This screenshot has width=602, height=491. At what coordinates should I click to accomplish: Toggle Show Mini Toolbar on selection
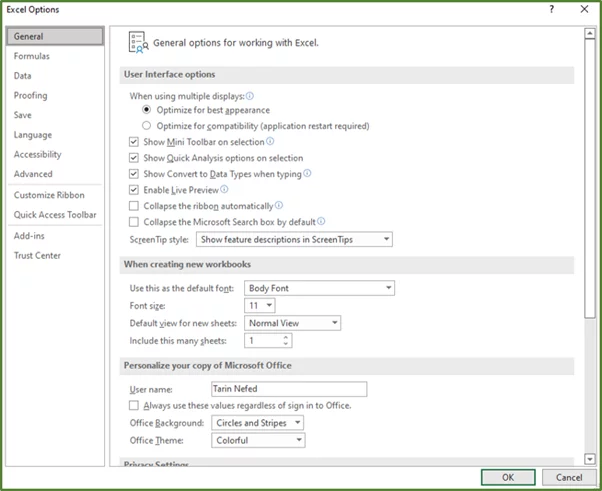pyautogui.click(x=134, y=142)
